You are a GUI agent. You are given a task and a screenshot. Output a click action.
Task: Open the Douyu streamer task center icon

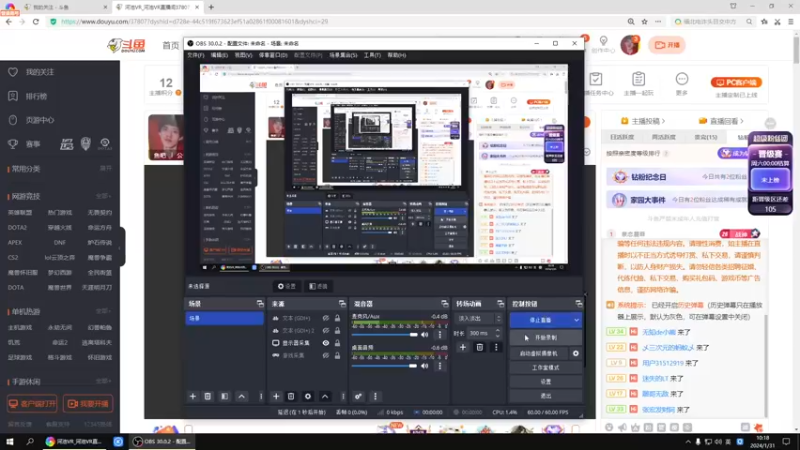click(595, 84)
